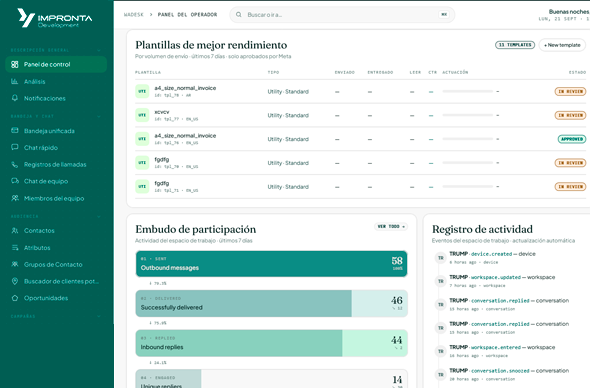Click the Notificaciones bell icon
This screenshot has height=388, width=590.
15,98
